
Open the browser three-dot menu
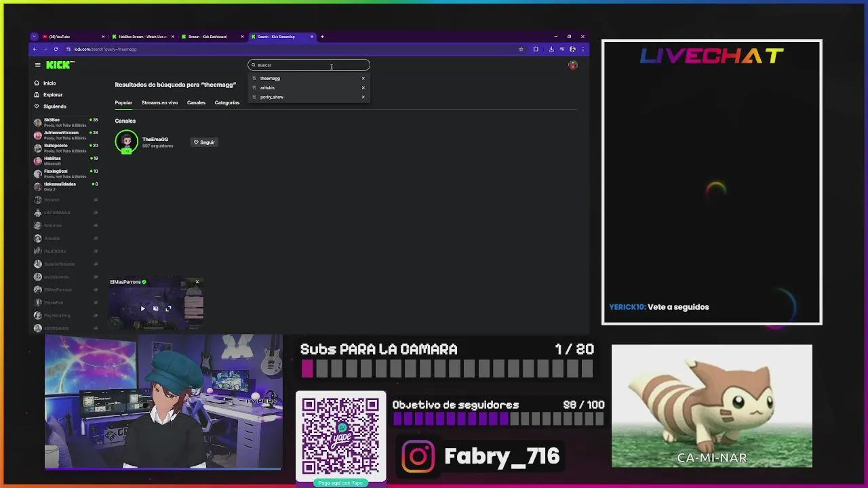click(583, 49)
